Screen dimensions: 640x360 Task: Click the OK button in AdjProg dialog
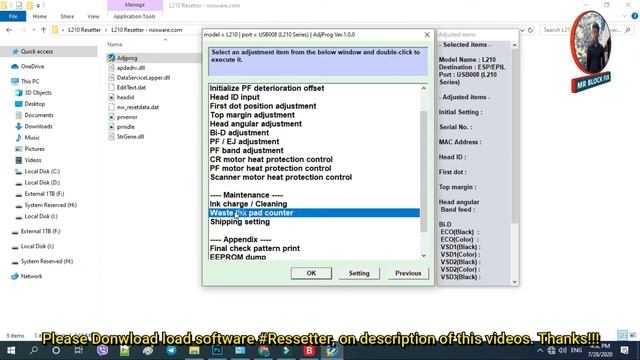311,273
